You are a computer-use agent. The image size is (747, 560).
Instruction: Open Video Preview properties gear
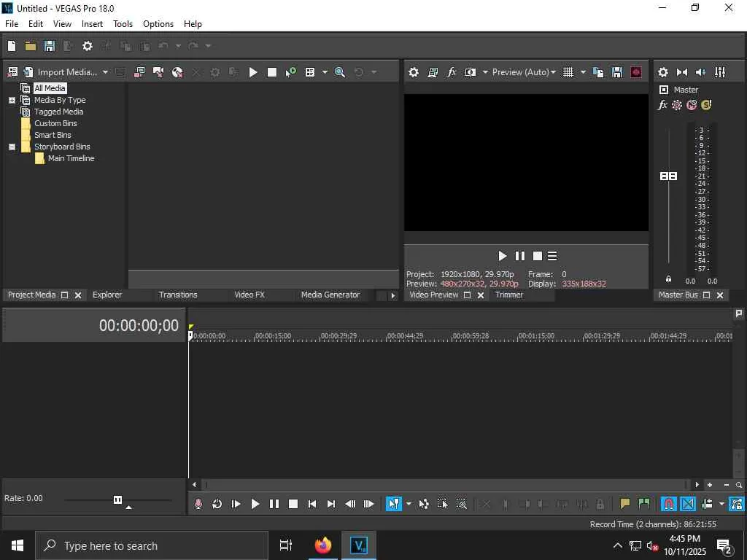pyautogui.click(x=414, y=72)
